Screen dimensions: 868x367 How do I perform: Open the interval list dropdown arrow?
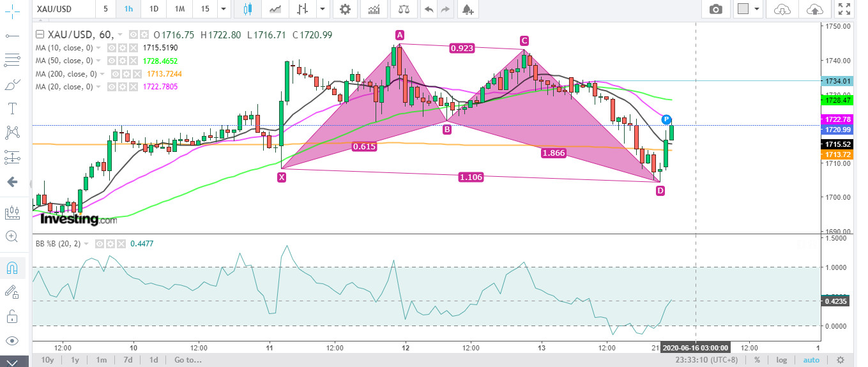pos(222,9)
